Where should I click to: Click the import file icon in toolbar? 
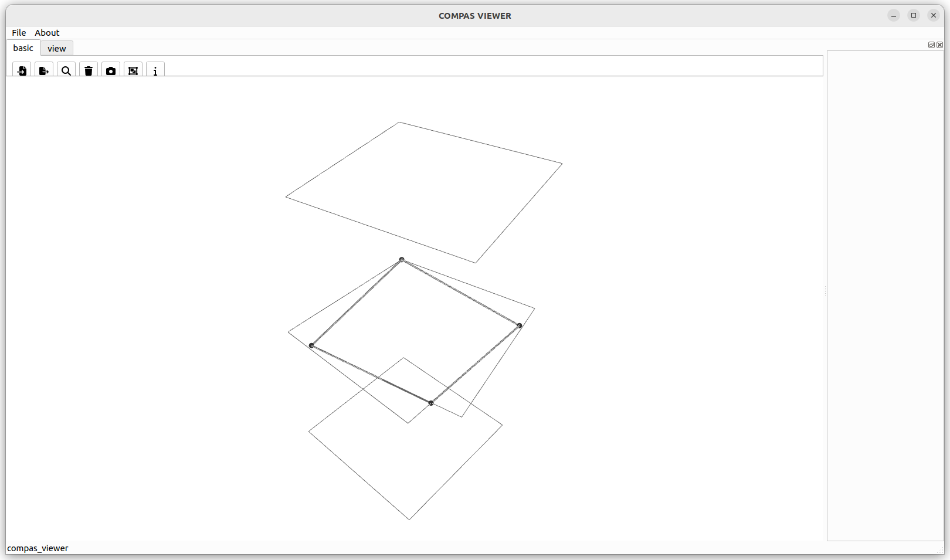[x=22, y=70]
